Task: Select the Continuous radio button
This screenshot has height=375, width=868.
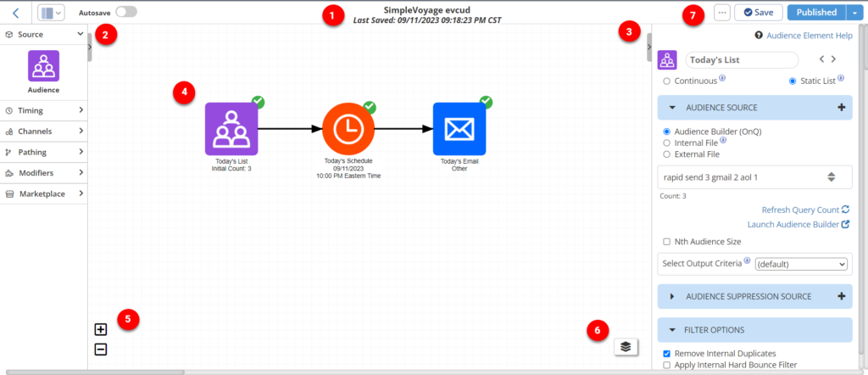Action: tap(666, 81)
